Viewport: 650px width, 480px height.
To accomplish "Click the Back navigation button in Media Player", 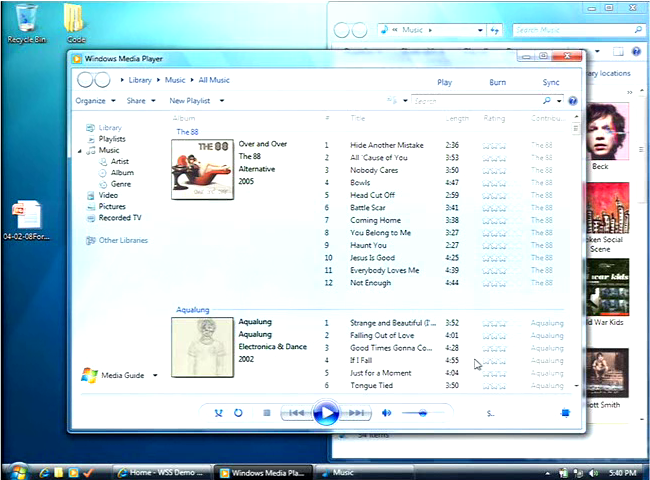I will coord(85,80).
